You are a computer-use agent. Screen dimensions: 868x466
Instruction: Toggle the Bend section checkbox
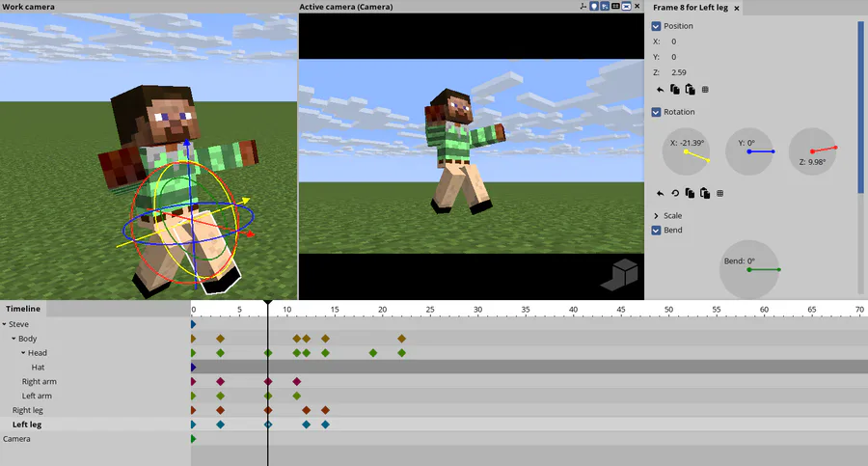(x=656, y=230)
